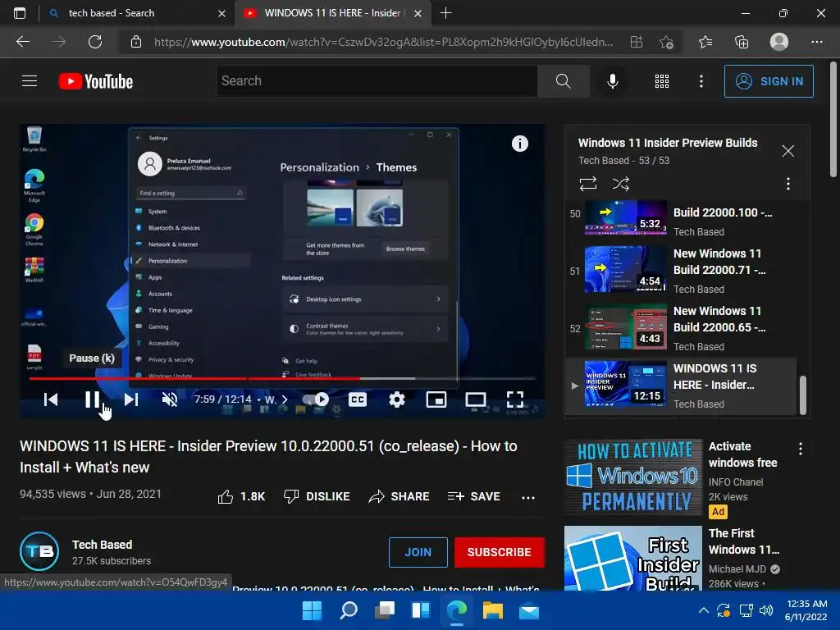Screen dimensions: 840x630
Task: Start voice search with the microphone
Action: tap(612, 81)
